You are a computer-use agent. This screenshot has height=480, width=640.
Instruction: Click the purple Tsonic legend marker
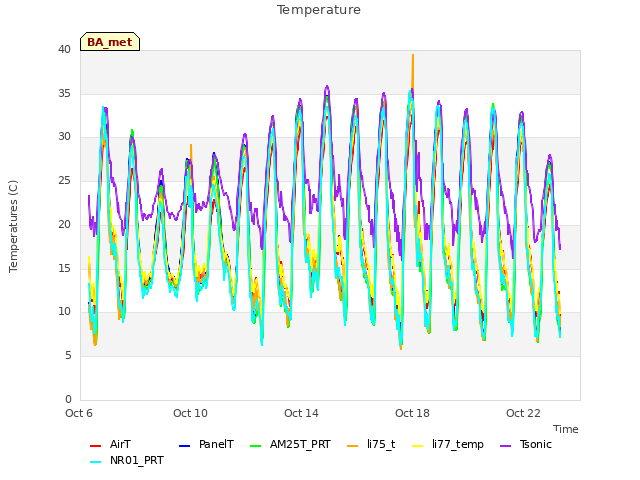point(505,445)
